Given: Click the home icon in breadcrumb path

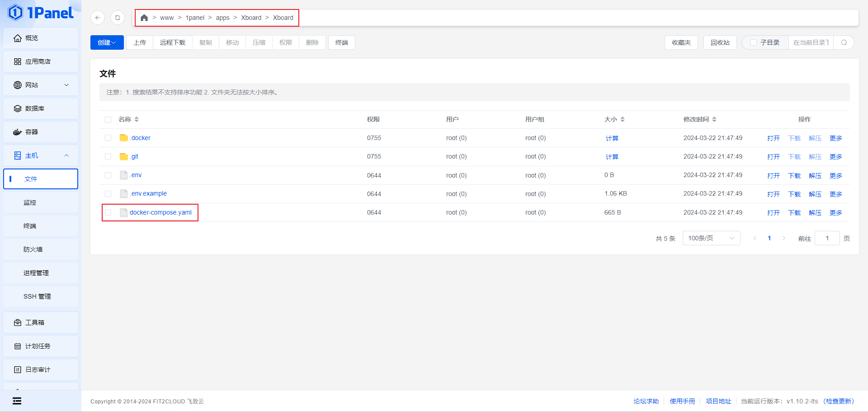Looking at the screenshot, I should [x=144, y=18].
